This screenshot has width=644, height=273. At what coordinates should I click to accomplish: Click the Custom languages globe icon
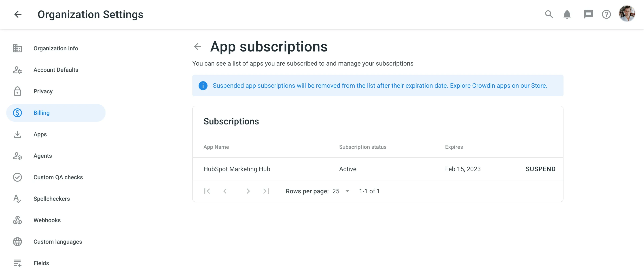pyautogui.click(x=17, y=241)
